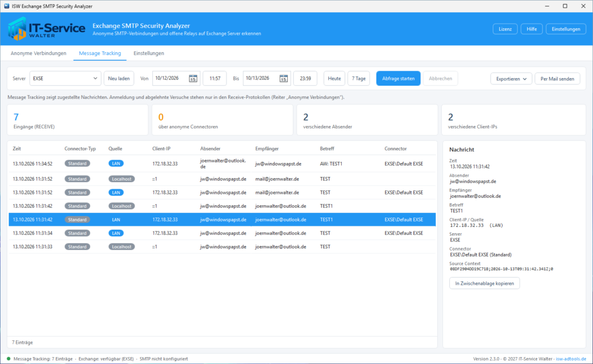This screenshot has height=364, width=593.
Task: Click Localhost badge in the TEST1 11:31:42 row
Action: coord(122,206)
